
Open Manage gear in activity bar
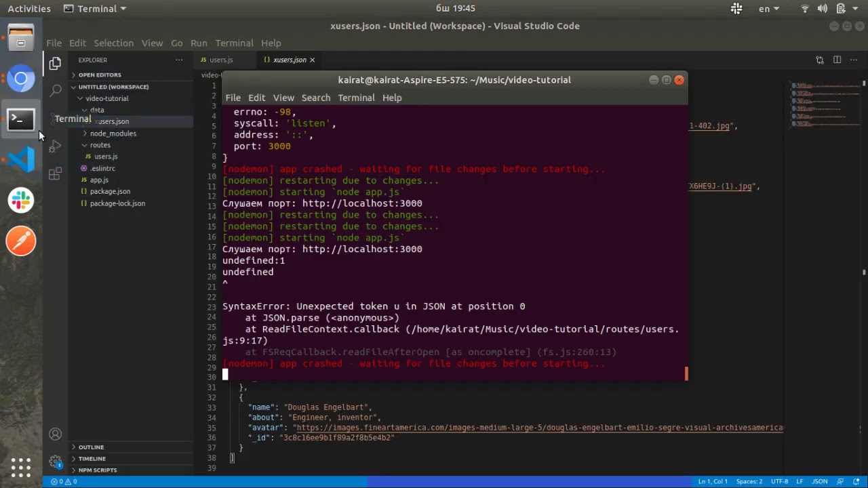(x=56, y=462)
